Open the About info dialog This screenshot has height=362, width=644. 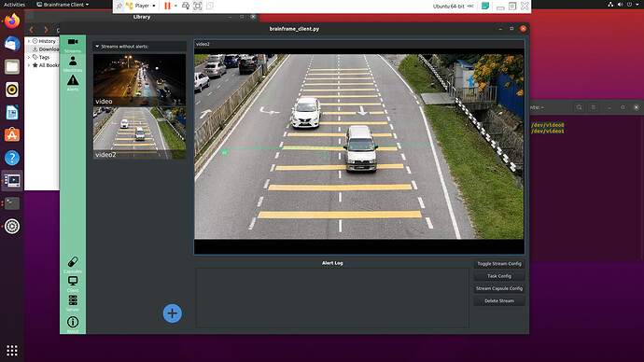pos(73,325)
